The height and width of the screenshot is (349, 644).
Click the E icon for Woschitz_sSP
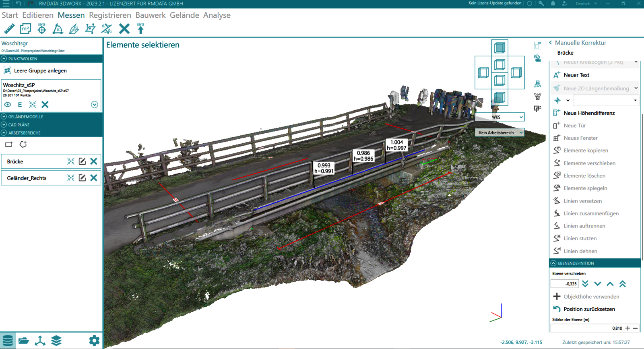pyautogui.click(x=20, y=105)
